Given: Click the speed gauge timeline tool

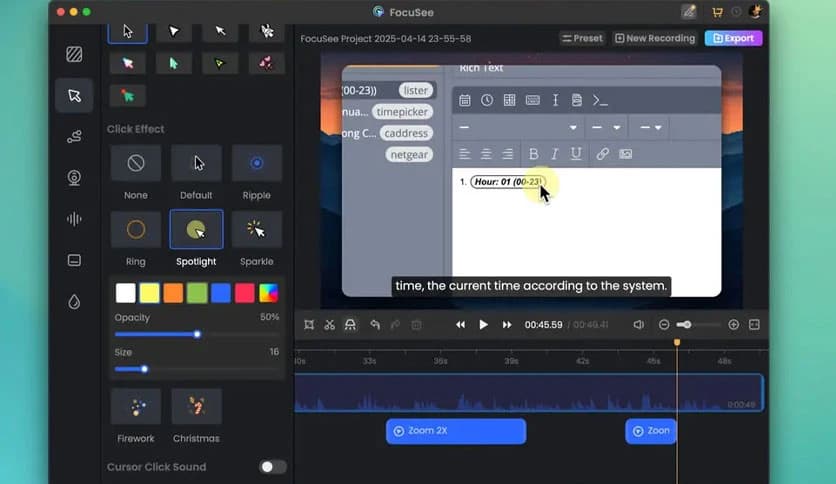Looking at the screenshot, I should click(350, 325).
